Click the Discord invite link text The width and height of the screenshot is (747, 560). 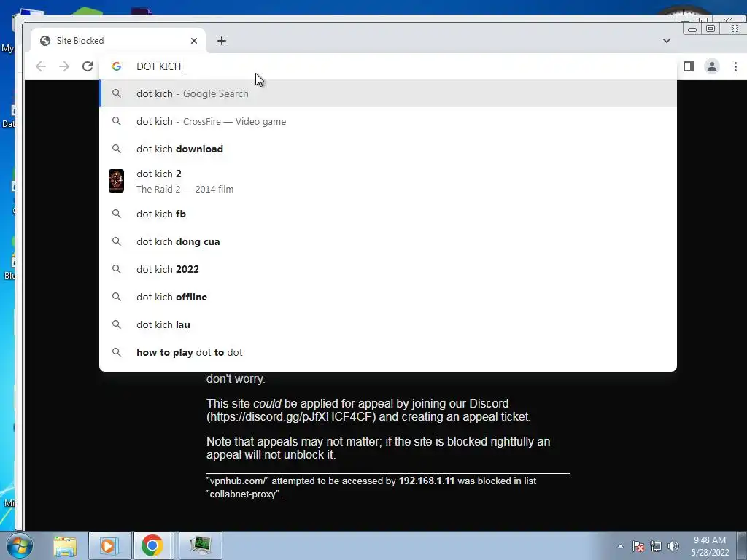[290, 416]
